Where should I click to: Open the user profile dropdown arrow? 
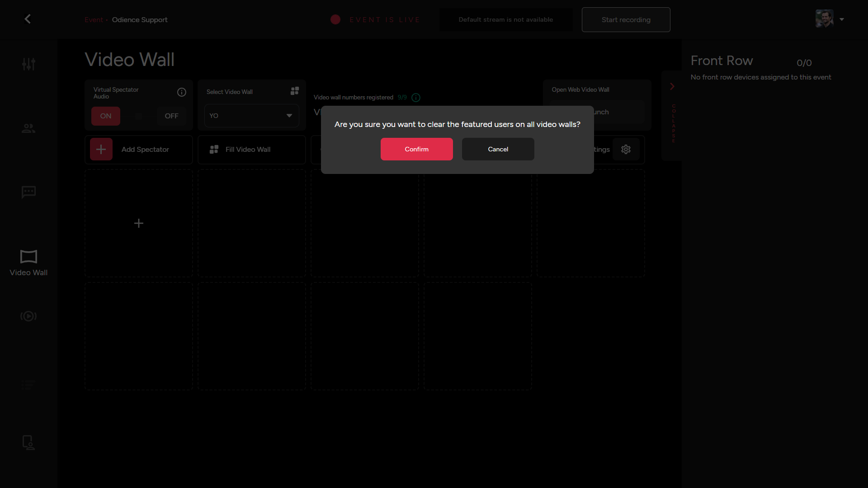click(x=842, y=19)
